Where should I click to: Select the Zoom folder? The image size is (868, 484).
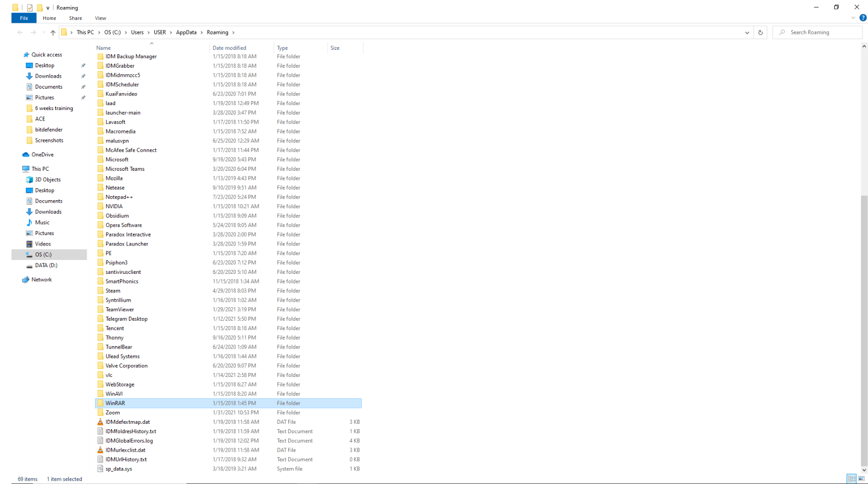click(x=112, y=413)
